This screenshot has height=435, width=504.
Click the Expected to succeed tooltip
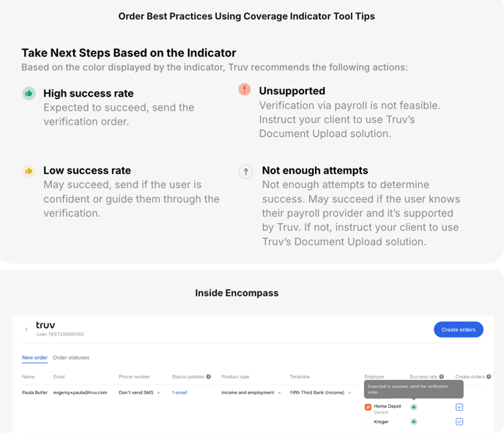click(414, 389)
